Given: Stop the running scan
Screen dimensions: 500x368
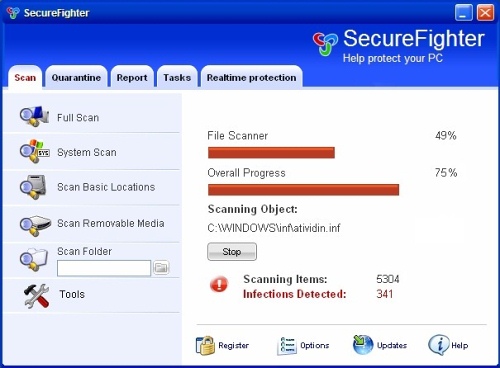Looking at the screenshot, I should pyautogui.click(x=232, y=252).
